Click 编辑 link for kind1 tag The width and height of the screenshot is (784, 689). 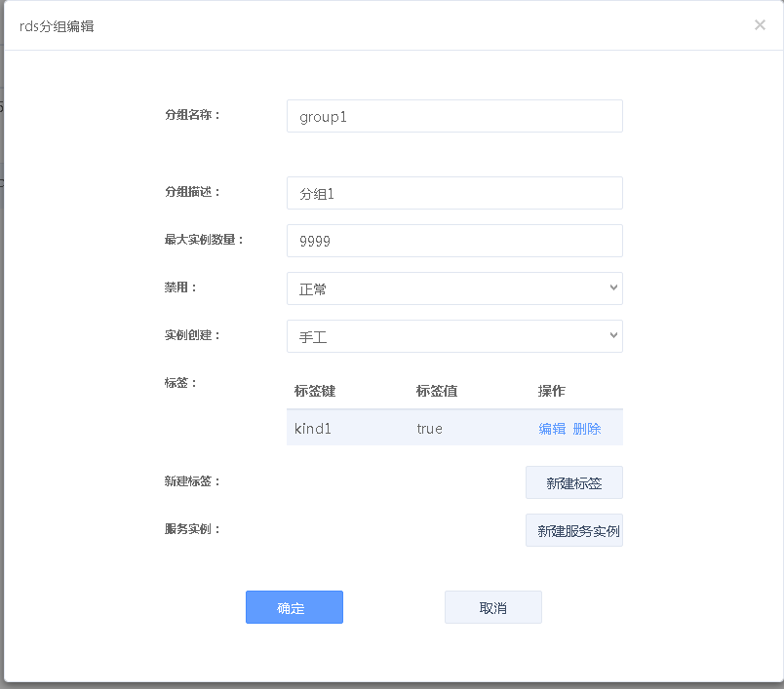552,428
